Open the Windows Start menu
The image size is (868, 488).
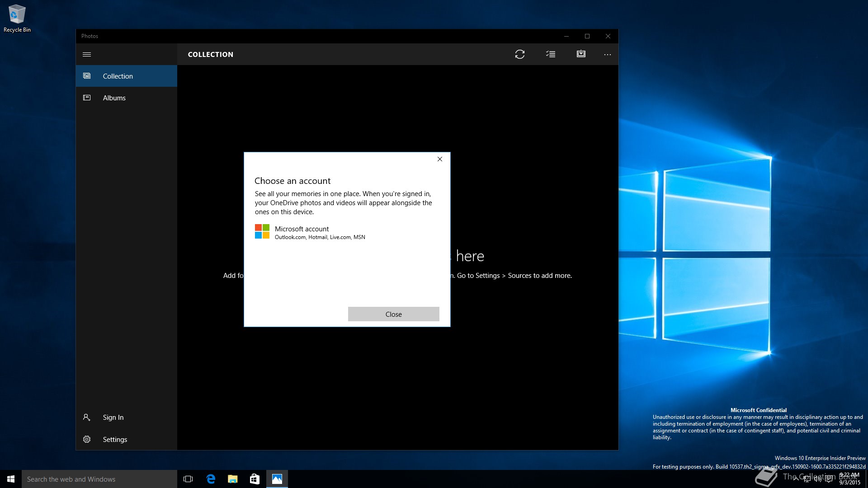pos(11,479)
